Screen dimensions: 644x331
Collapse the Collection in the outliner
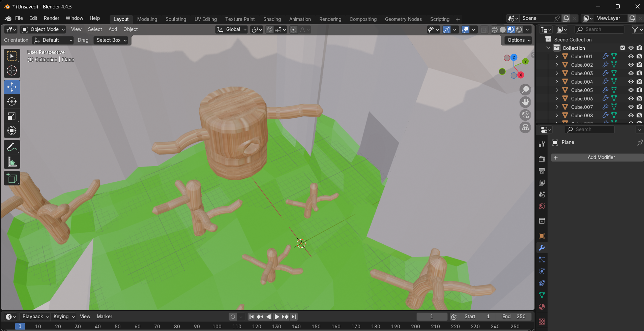coord(548,48)
